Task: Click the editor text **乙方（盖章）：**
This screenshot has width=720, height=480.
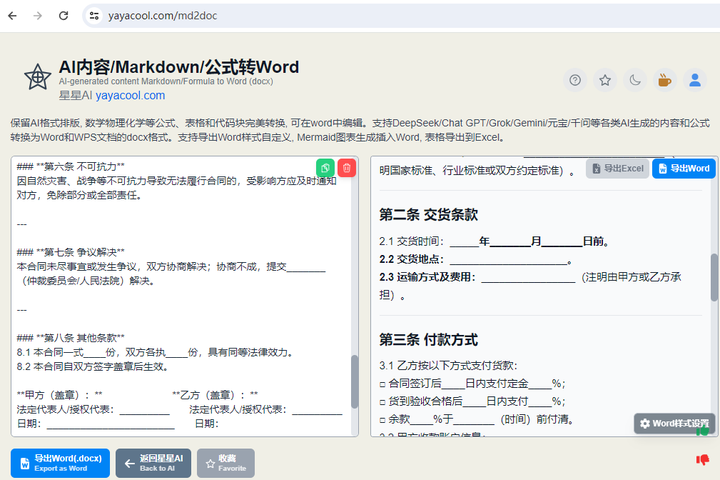Action: tap(215, 395)
